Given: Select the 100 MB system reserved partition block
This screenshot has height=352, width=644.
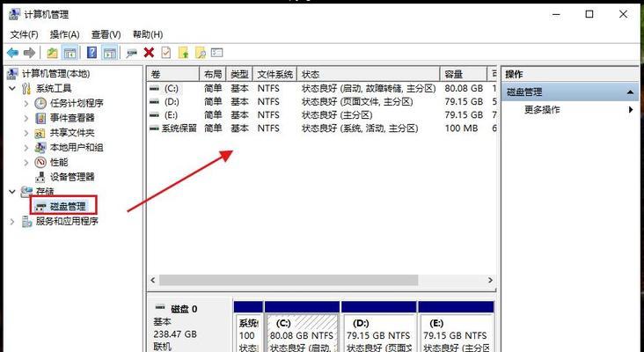Looking at the screenshot, I should tap(248, 333).
